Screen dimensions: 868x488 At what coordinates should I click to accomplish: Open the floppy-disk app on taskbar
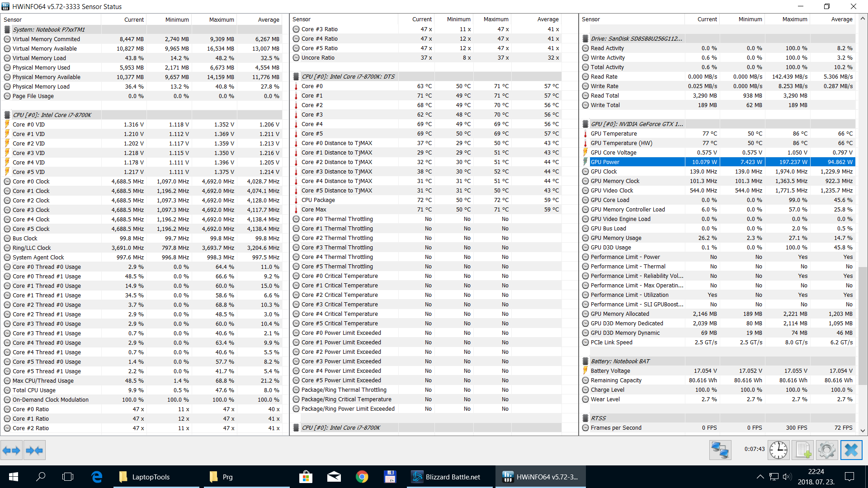tap(390, 477)
